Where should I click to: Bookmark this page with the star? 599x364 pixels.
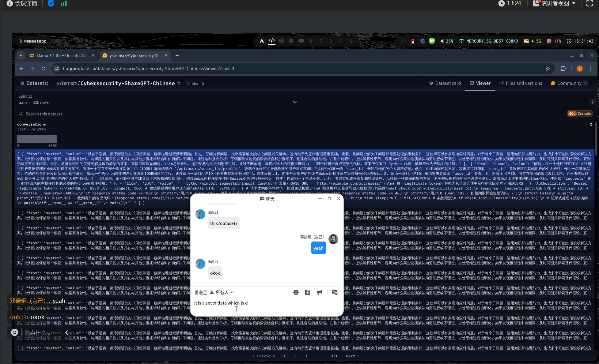coord(548,69)
